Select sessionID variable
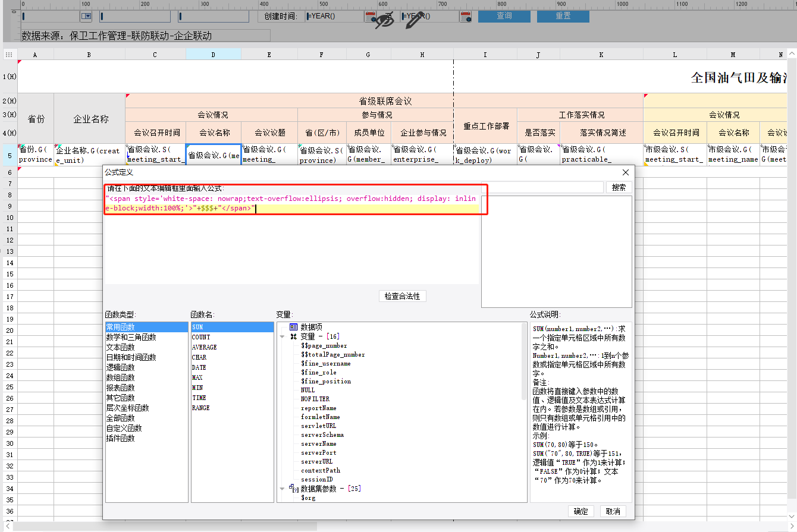 pyautogui.click(x=317, y=479)
